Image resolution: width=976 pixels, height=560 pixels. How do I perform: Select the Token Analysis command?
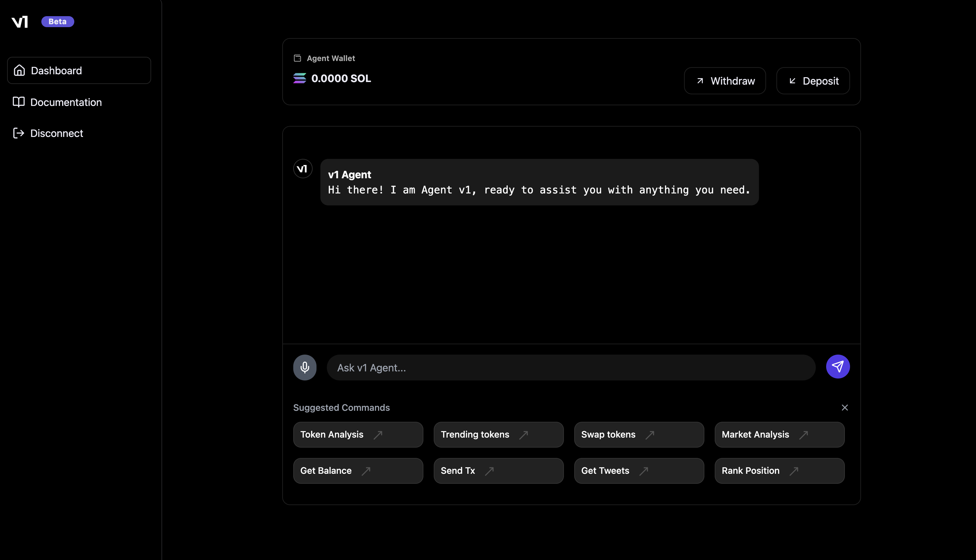(x=358, y=435)
